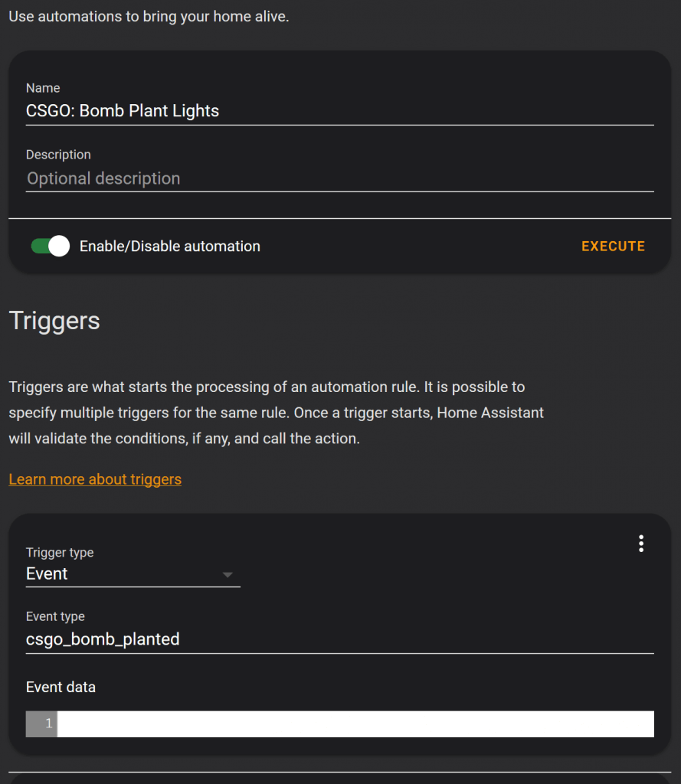Click the "Name" field label
The height and width of the screenshot is (784, 681).
click(43, 88)
